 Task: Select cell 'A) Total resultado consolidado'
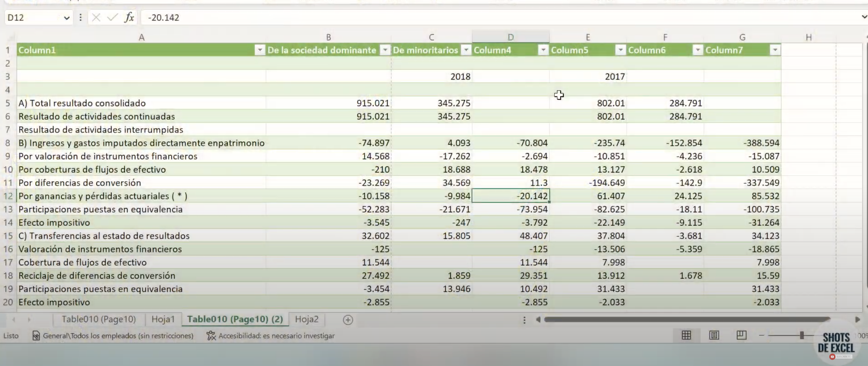click(x=141, y=103)
